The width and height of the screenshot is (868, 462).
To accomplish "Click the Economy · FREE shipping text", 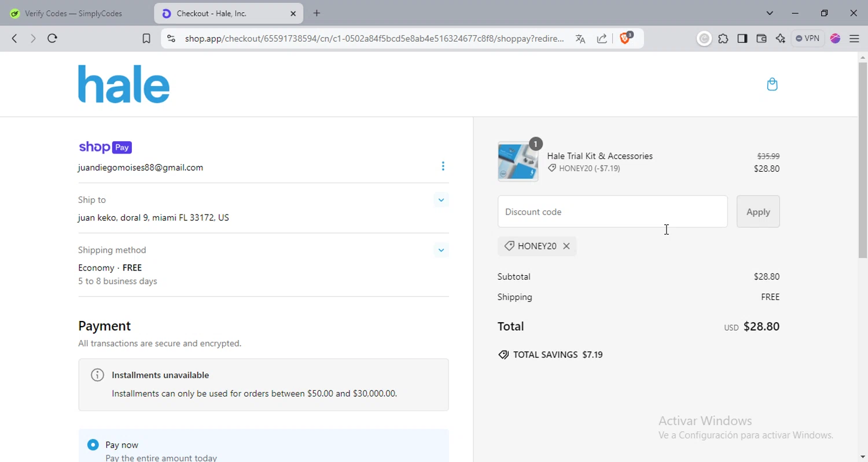I will pos(110,268).
